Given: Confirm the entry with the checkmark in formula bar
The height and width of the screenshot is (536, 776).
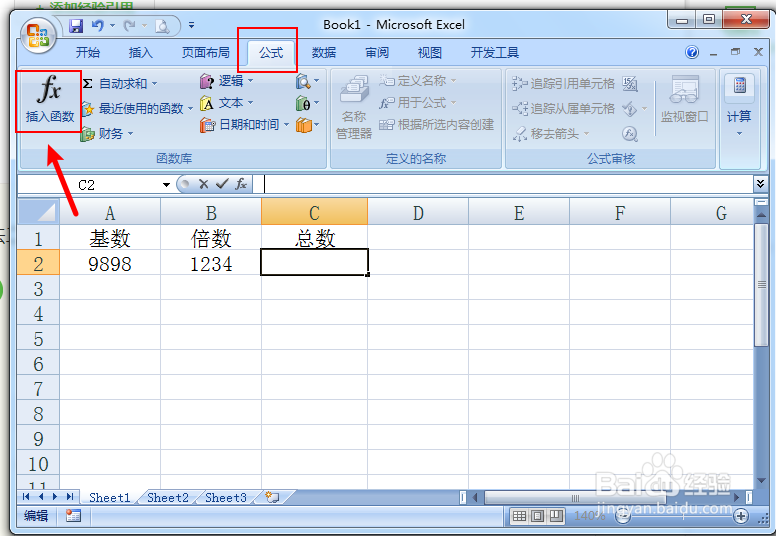Looking at the screenshot, I should [222, 184].
